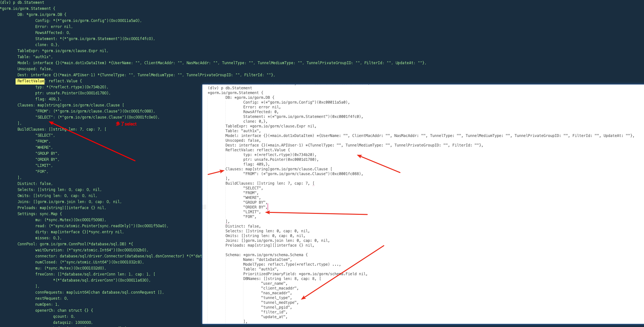Click "ORDER BY" entry in white window

click(x=255, y=207)
